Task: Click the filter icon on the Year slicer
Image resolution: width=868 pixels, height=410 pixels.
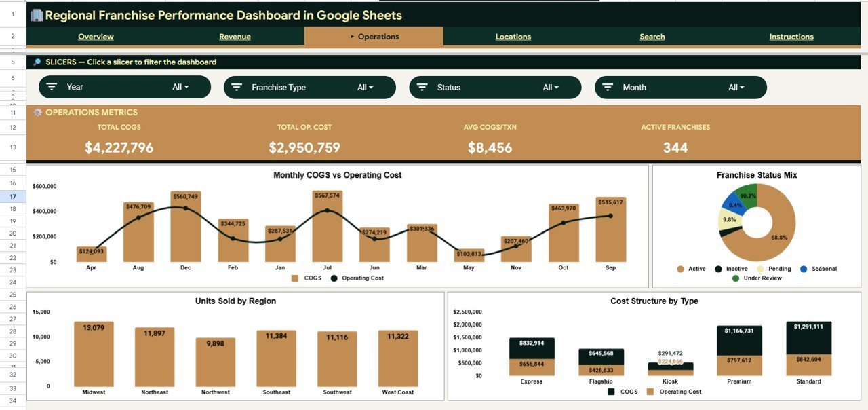Action: (52, 87)
